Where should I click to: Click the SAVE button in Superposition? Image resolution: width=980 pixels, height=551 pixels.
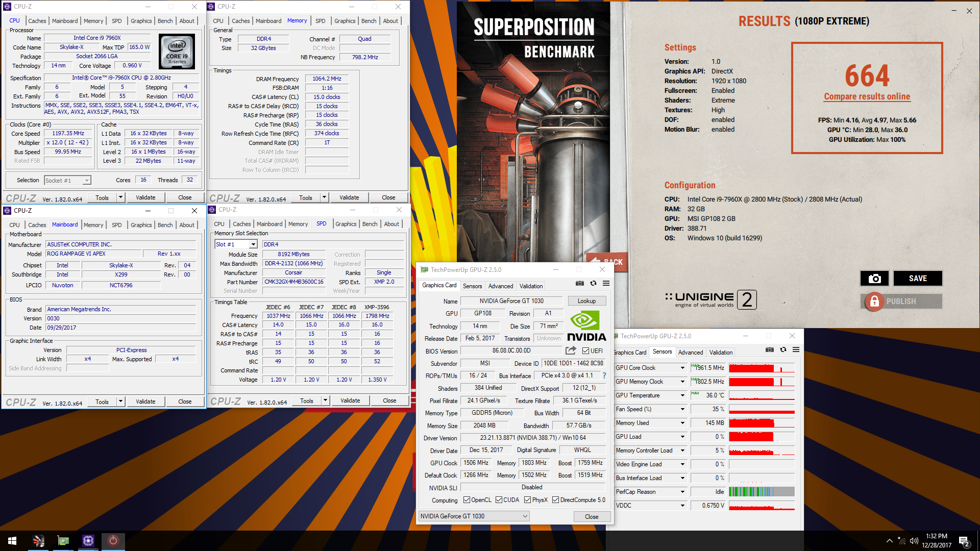918,278
